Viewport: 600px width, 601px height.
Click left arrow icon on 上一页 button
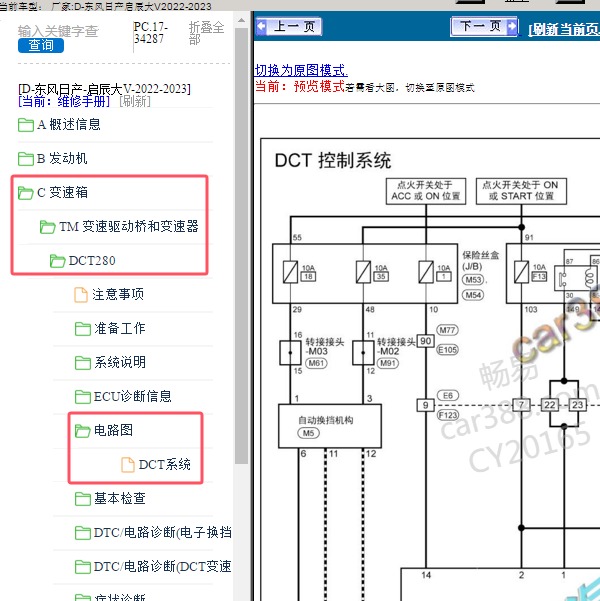(261, 26)
